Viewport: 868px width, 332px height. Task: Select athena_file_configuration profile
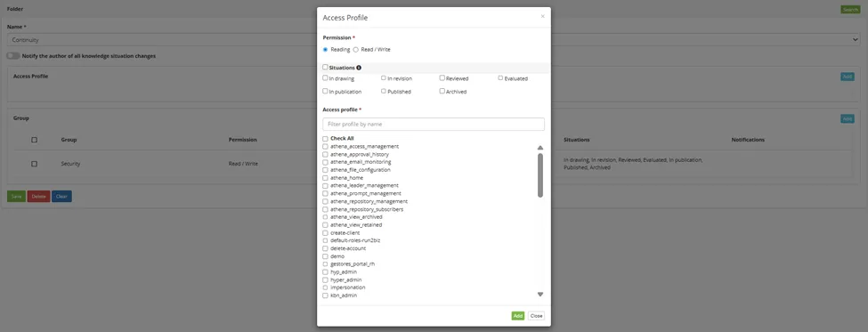point(326,170)
